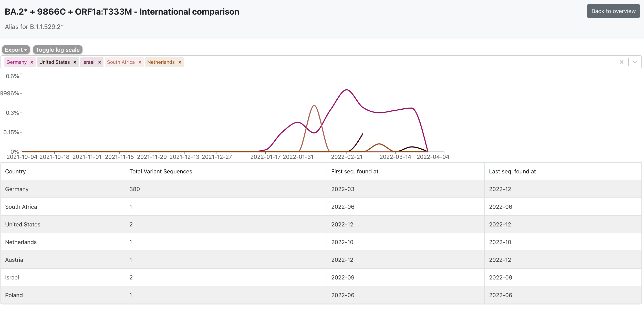Remove South Africa tag via x
Image resolution: width=644 pixels, height=313 pixels.
point(140,62)
